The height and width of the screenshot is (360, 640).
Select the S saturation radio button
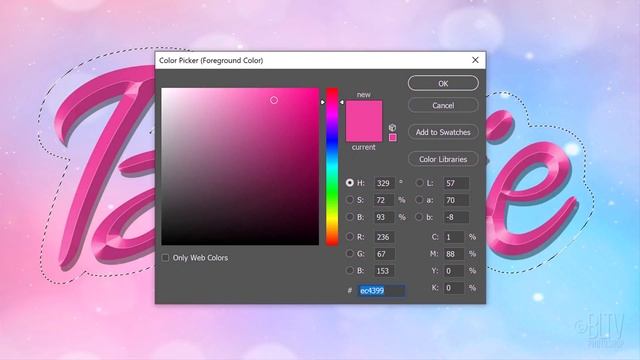coord(350,200)
